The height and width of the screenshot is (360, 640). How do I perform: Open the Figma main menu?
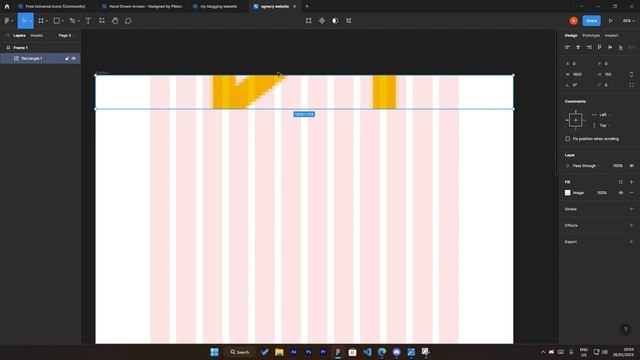click(8, 21)
